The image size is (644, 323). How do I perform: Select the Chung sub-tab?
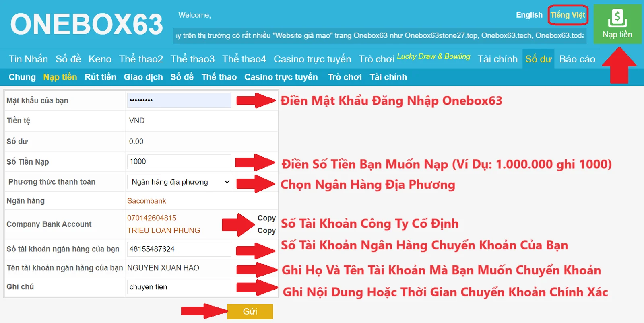(x=22, y=77)
